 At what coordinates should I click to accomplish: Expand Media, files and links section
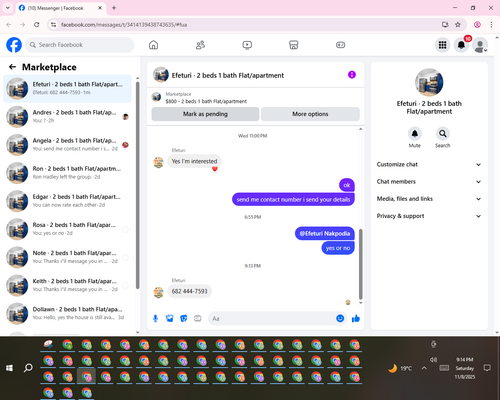[x=429, y=199]
